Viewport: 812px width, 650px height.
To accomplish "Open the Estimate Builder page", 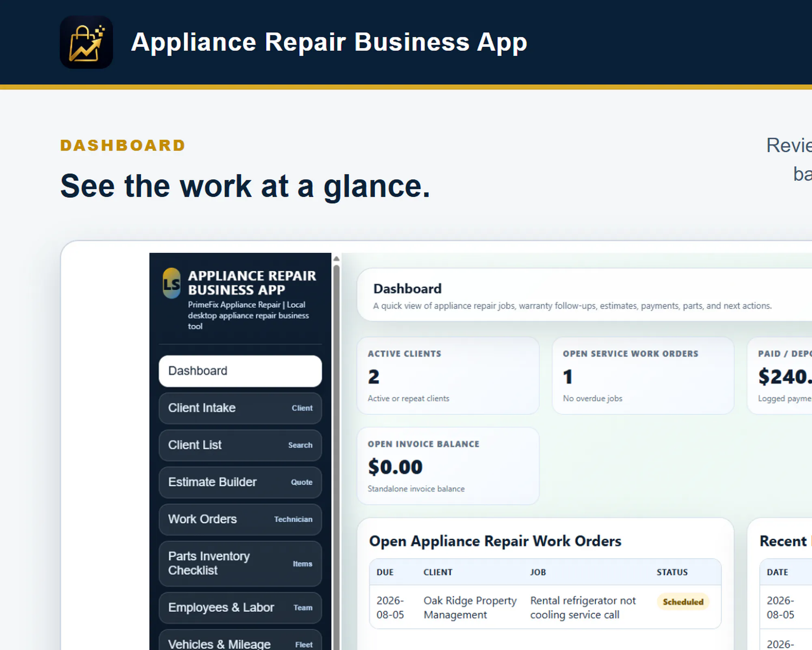I will click(240, 482).
